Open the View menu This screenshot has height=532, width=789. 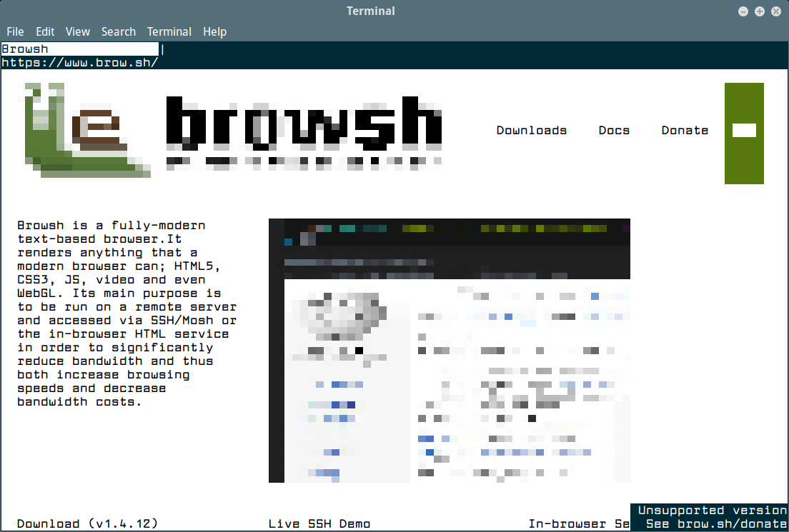coord(77,31)
